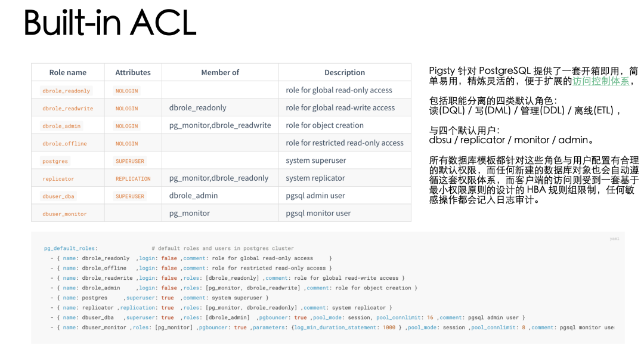Click 'dbrole_readonly' in the Member of column

(197, 108)
